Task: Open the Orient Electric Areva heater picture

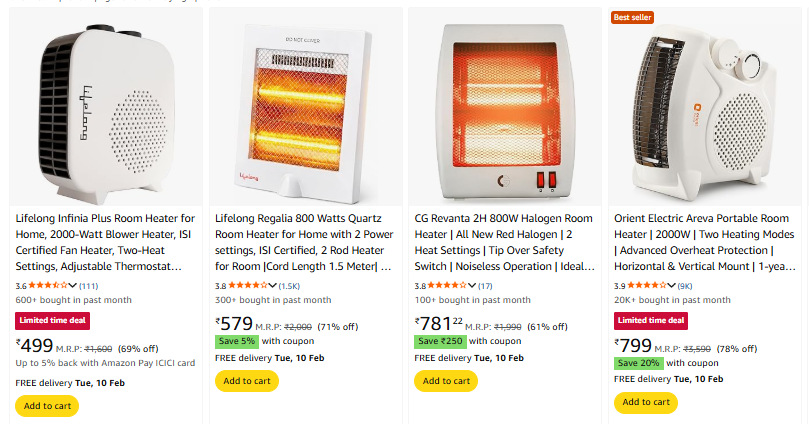Action: pyautogui.click(x=705, y=107)
